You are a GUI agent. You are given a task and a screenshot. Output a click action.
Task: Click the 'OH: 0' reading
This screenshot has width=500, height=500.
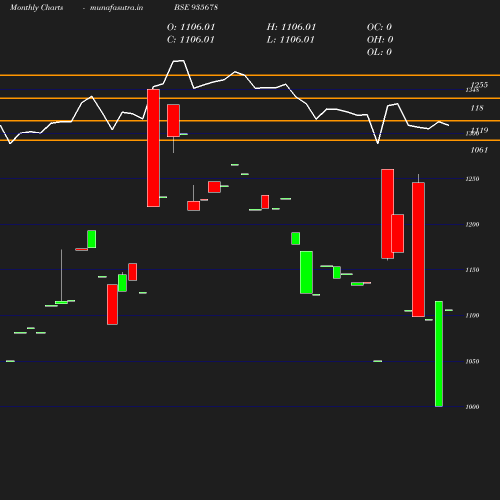click(380, 39)
